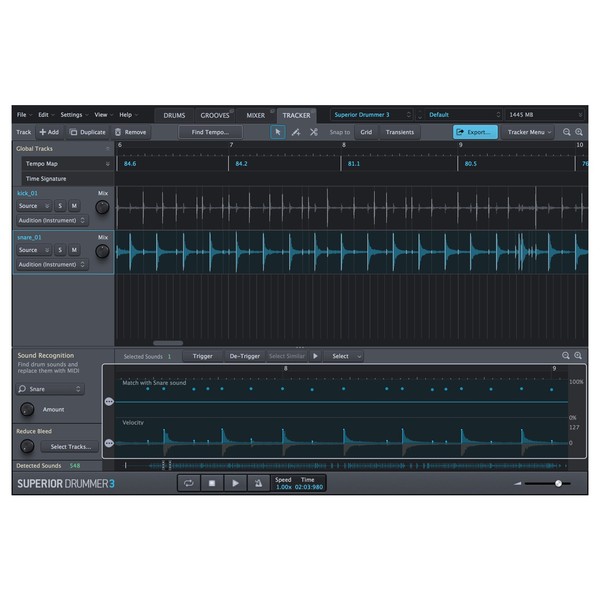The image size is (600, 600).
Task: Toggle the loop playback button
Action: pos(189,483)
